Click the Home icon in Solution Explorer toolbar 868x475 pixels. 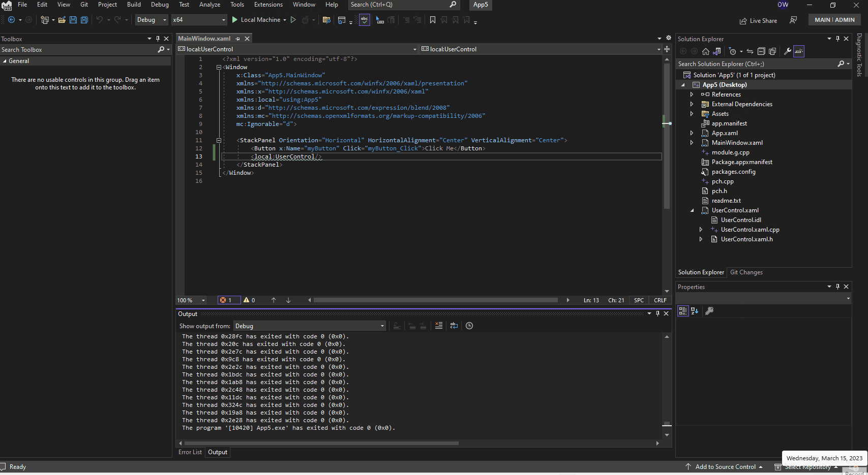[705, 51]
